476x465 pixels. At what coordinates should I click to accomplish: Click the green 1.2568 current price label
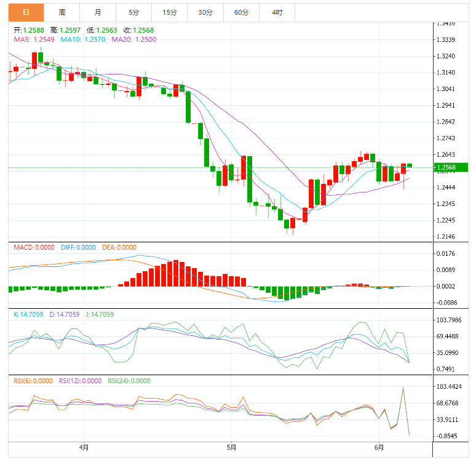tap(451, 167)
